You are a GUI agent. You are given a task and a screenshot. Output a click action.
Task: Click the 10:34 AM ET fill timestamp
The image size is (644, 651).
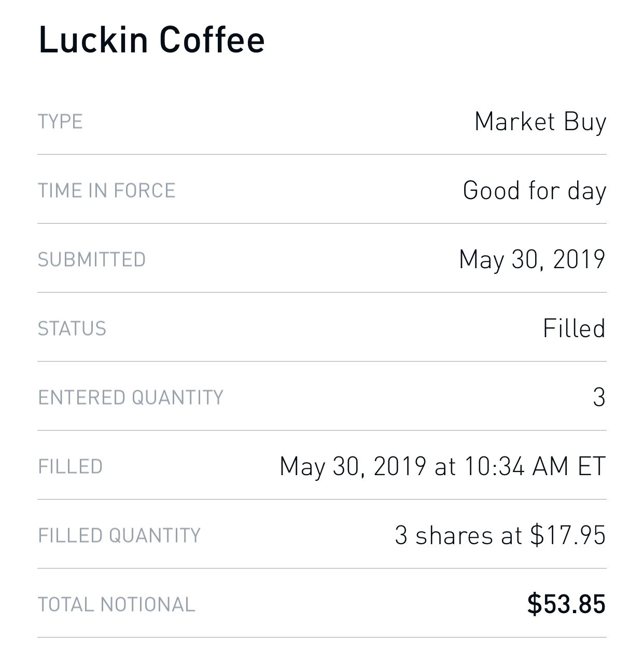point(534,466)
